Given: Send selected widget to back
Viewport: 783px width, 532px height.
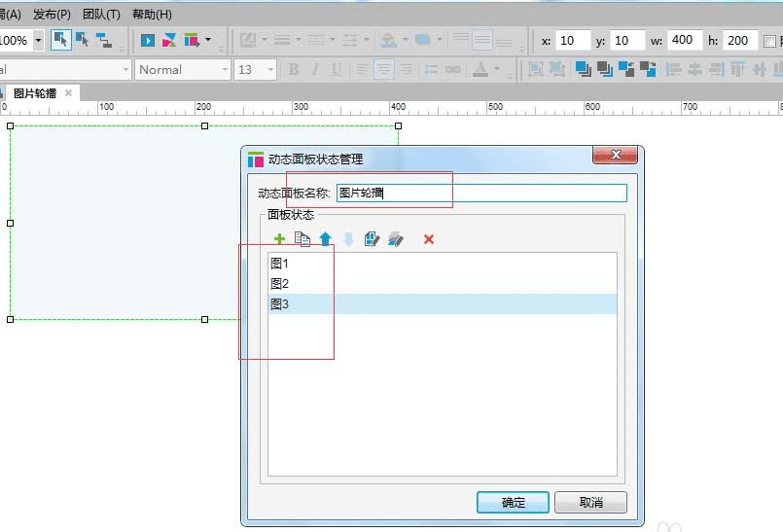Looking at the screenshot, I should pos(604,69).
